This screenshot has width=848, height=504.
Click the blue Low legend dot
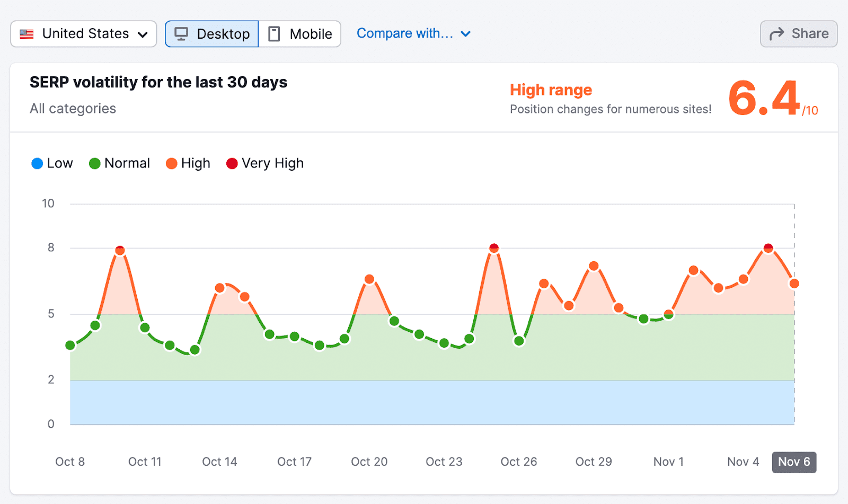coord(37,163)
